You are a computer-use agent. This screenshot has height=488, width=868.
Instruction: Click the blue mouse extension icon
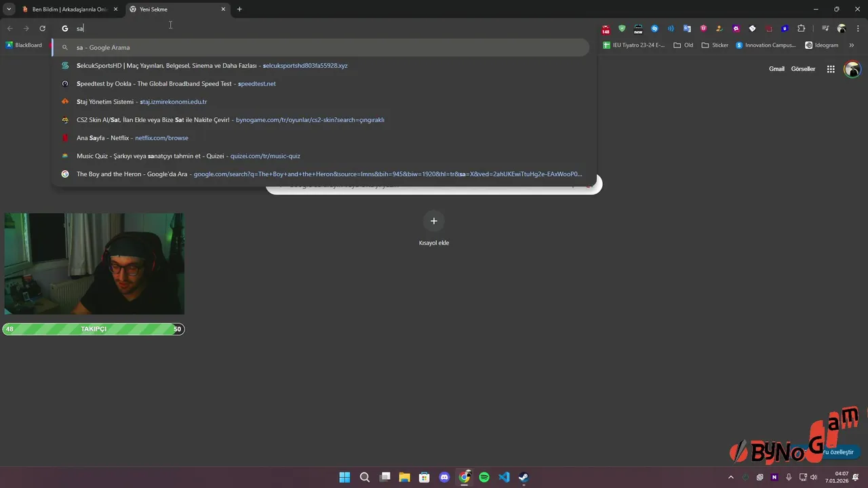tap(785, 28)
